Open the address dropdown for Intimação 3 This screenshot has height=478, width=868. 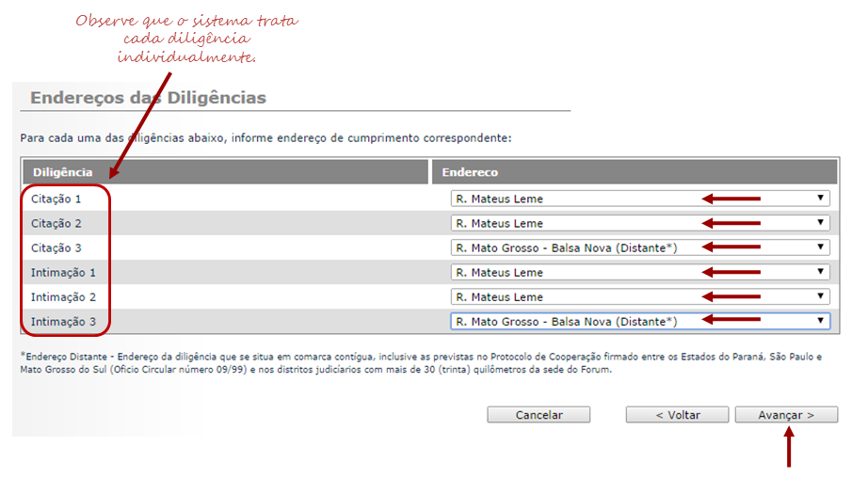click(x=640, y=321)
